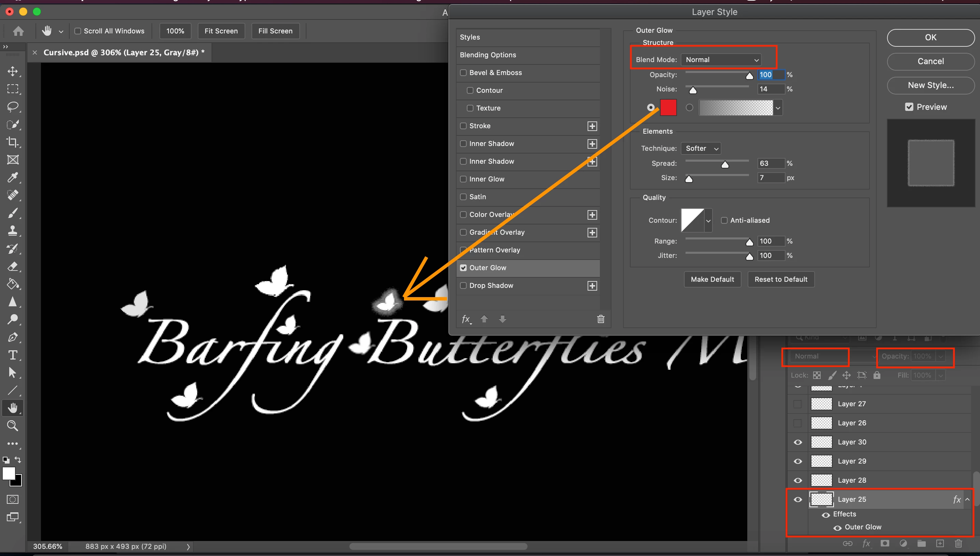Select the Cursive.psd document tab

[124, 53]
